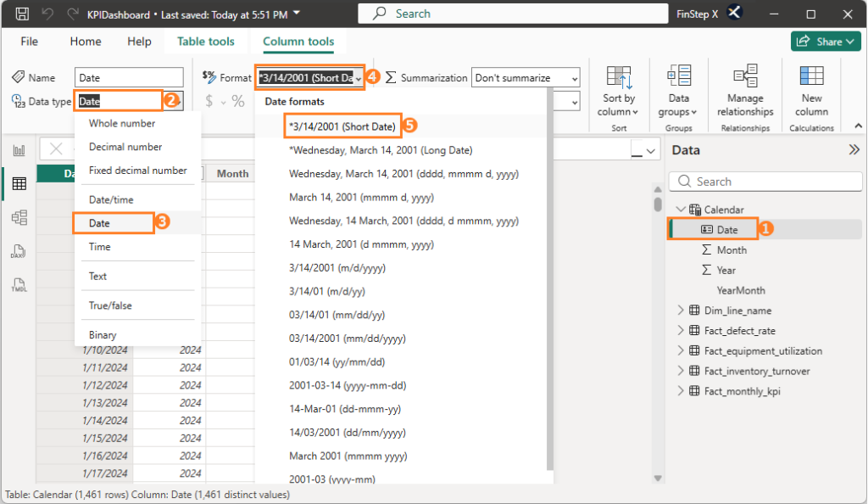Expand Fact_inventory_turnover table
The width and height of the screenshot is (868, 504).
pos(681,371)
